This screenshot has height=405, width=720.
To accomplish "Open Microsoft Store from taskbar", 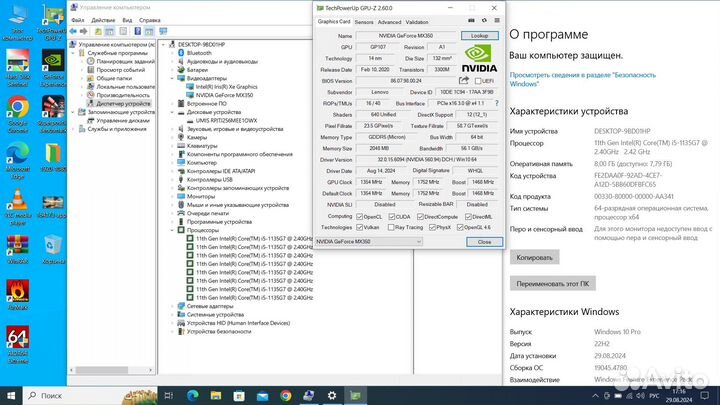I will [239, 395].
